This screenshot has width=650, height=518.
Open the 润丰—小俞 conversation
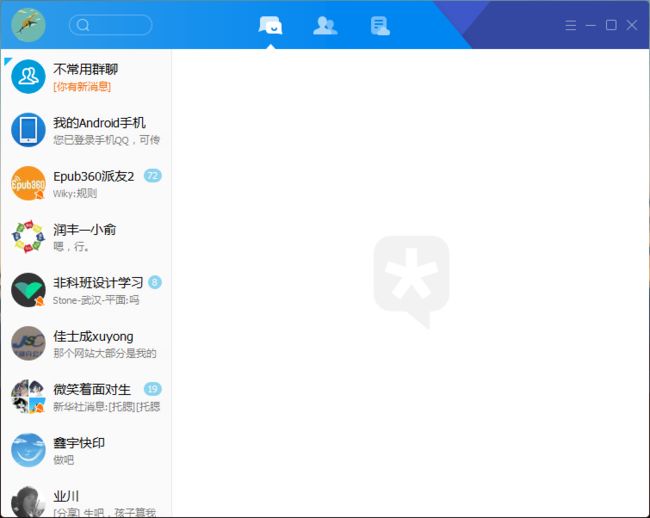point(86,237)
